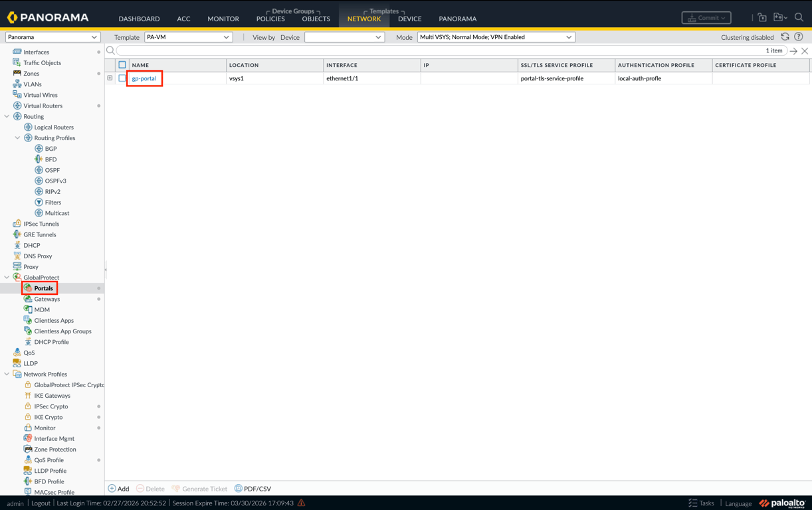
Task: Select the BGP routing profile icon
Action: pos(39,149)
